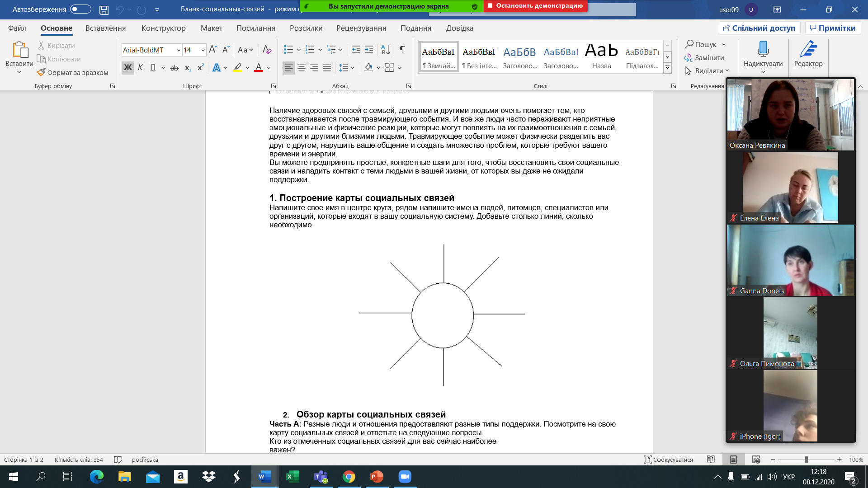This screenshot has width=868, height=488.
Task: Open the Файл tab
Action: [17, 28]
